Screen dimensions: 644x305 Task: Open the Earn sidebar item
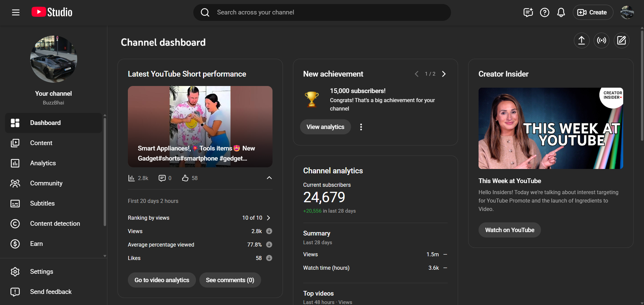[36, 244]
